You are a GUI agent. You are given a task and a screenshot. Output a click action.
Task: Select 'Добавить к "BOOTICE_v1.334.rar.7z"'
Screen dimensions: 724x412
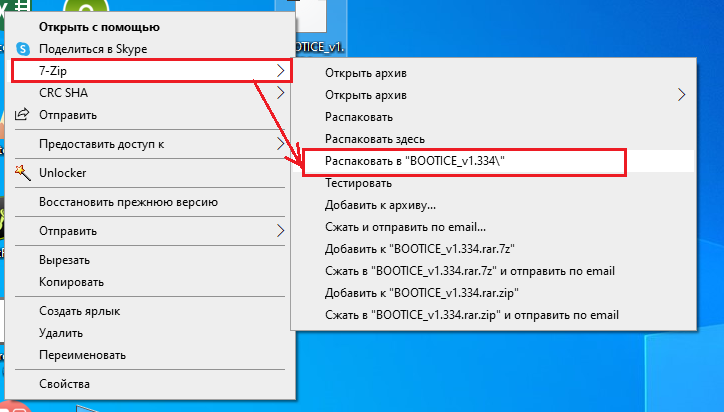tap(419, 249)
